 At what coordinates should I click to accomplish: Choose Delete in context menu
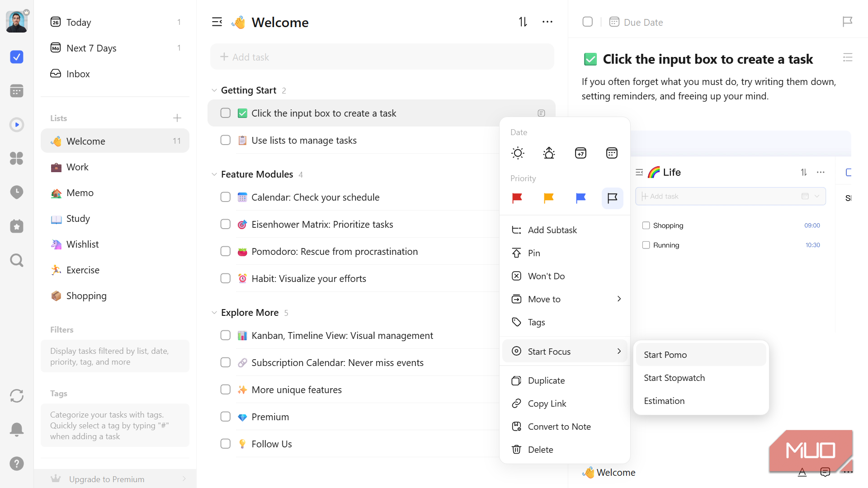(x=565, y=450)
